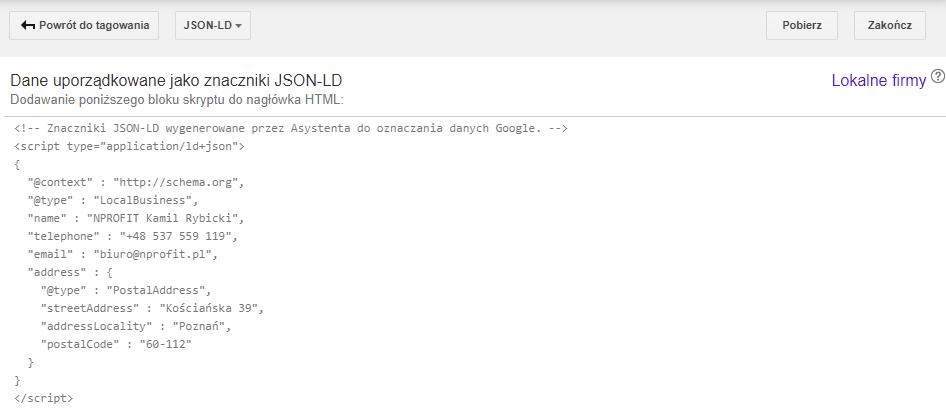Click the telephone number line in code
The image size is (946, 415).
coord(134,236)
